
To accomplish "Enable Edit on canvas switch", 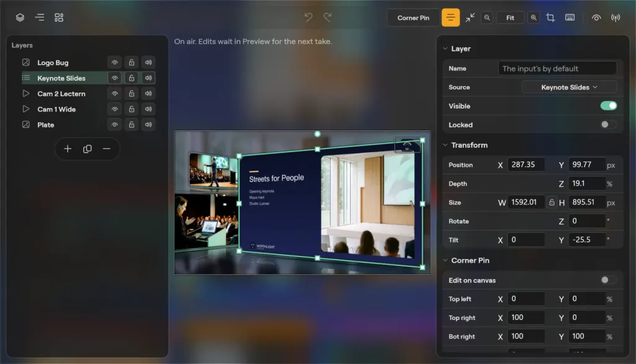I will pyautogui.click(x=609, y=280).
